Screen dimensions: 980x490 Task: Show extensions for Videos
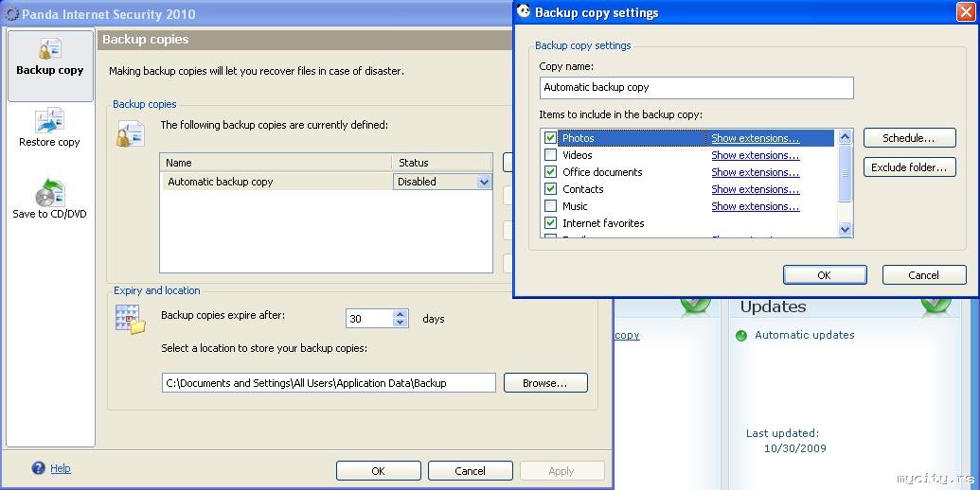tap(755, 155)
